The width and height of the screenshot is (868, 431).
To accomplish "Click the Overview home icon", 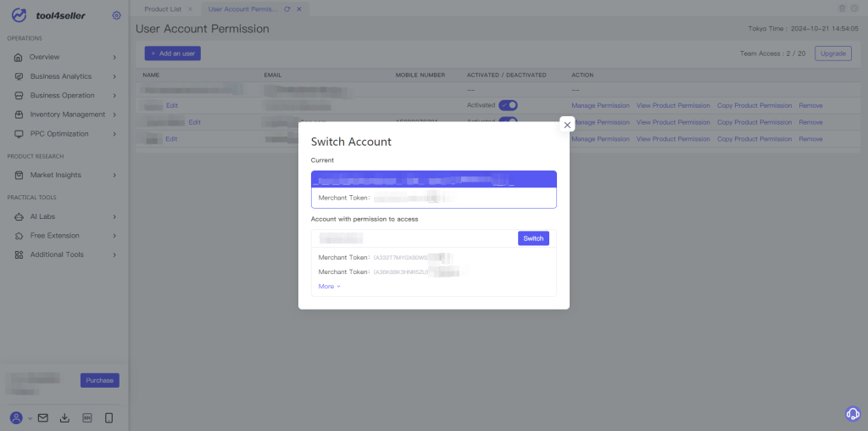I will pyautogui.click(x=19, y=57).
